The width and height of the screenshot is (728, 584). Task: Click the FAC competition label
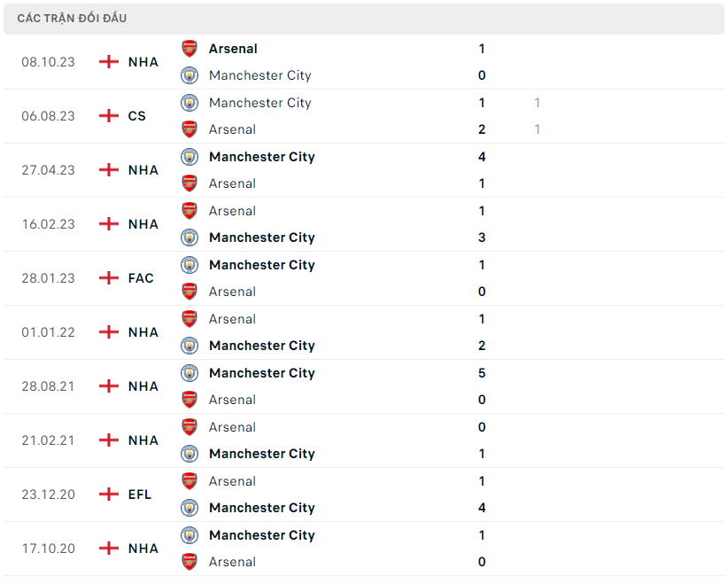[x=141, y=278]
